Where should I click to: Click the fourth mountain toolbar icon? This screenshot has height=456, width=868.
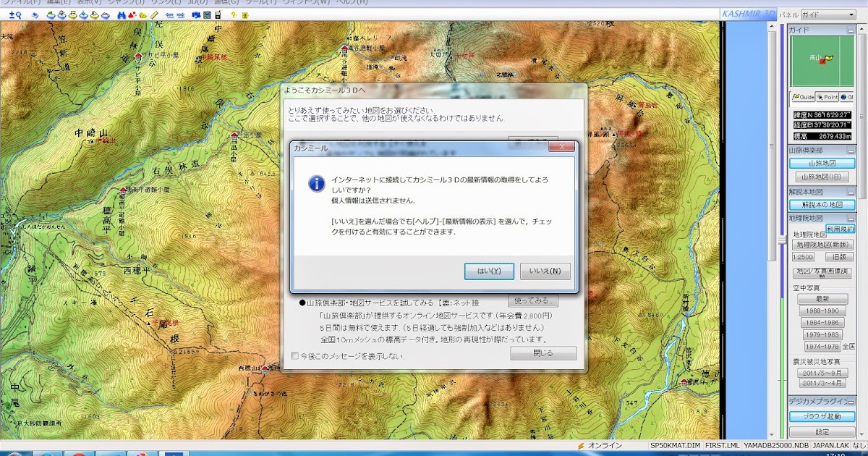coord(84,15)
